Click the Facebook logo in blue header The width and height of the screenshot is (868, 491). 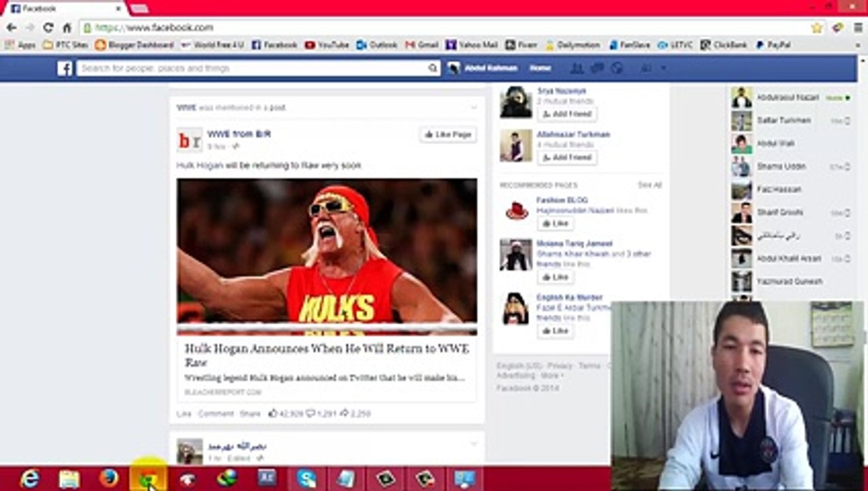coord(65,68)
